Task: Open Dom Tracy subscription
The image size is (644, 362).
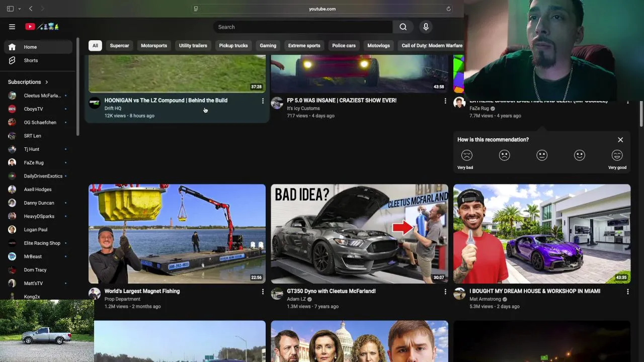Action: [38, 270]
